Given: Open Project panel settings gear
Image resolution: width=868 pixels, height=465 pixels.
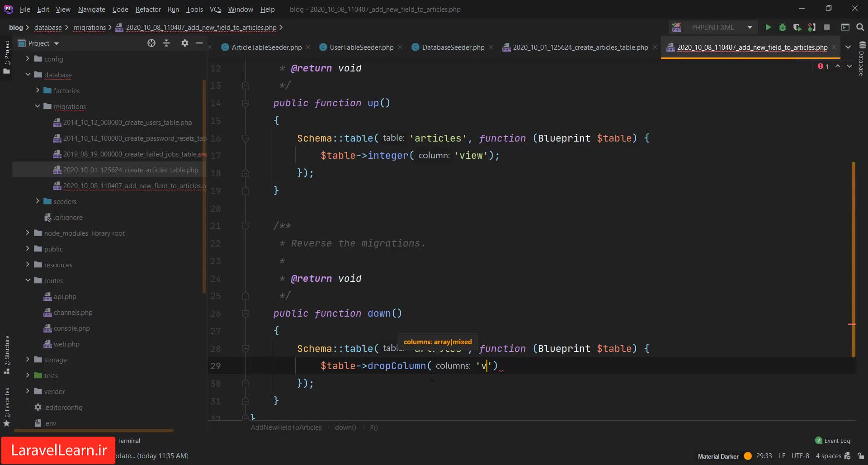Looking at the screenshot, I should (184, 43).
